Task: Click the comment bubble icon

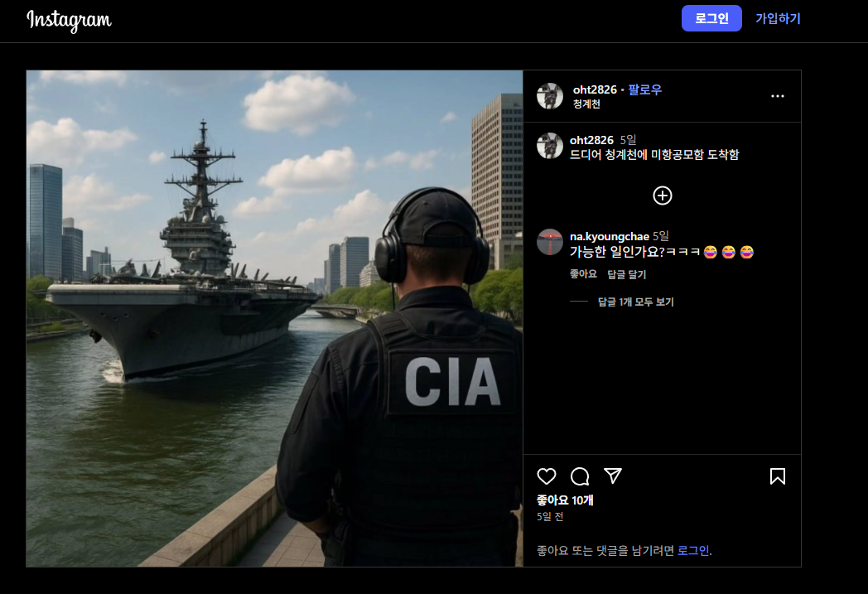Action: [x=580, y=476]
